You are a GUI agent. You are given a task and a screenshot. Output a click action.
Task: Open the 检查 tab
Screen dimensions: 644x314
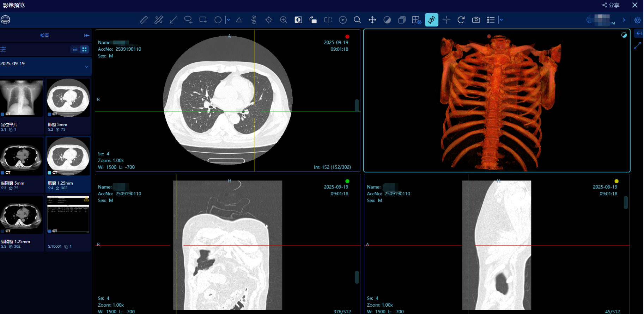[44, 35]
